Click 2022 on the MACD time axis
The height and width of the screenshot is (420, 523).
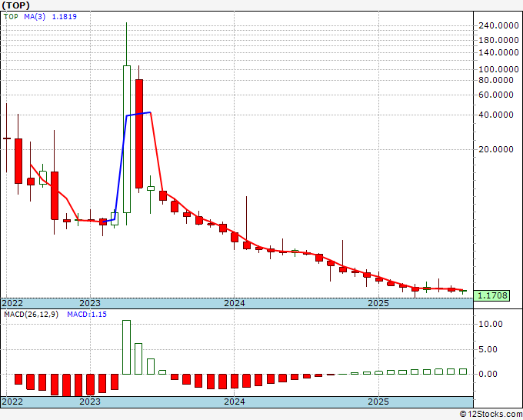coord(12,402)
